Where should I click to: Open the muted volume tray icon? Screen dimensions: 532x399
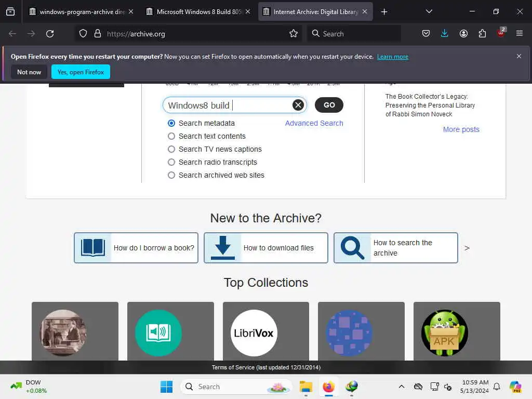[x=448, y=387]
